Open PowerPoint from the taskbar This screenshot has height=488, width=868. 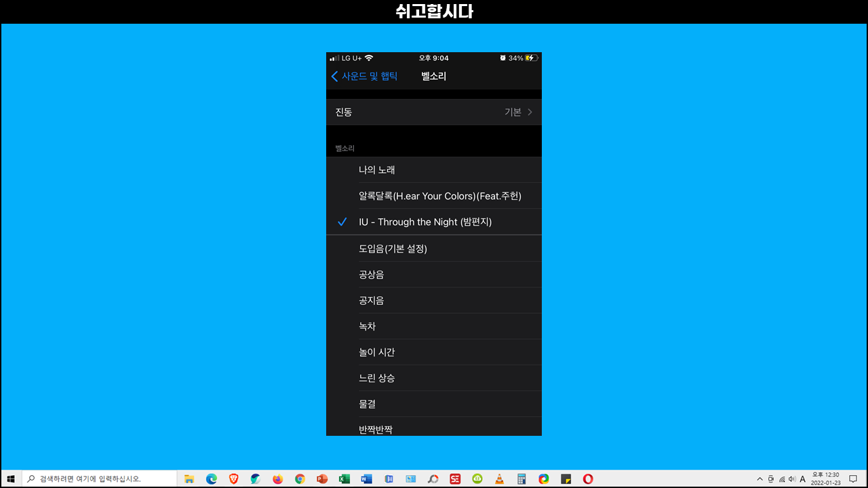tap(322, 479)
